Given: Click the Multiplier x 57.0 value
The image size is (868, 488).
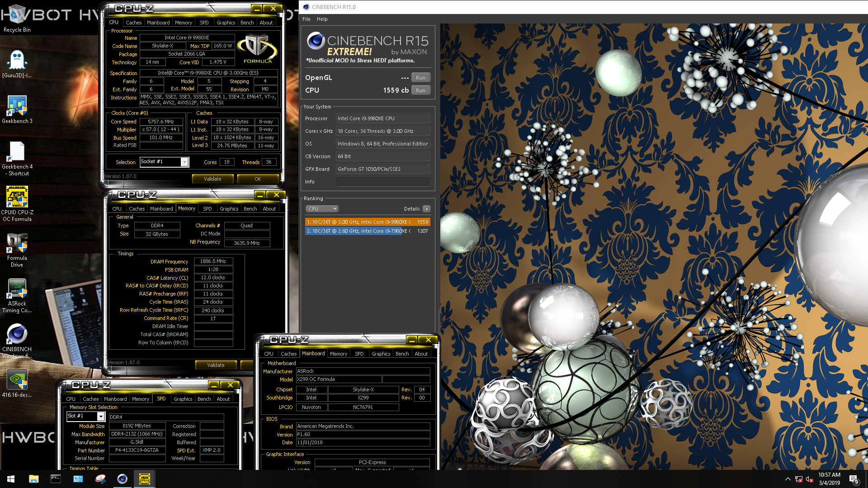Looking at the screenshot, I should [161, 130].
